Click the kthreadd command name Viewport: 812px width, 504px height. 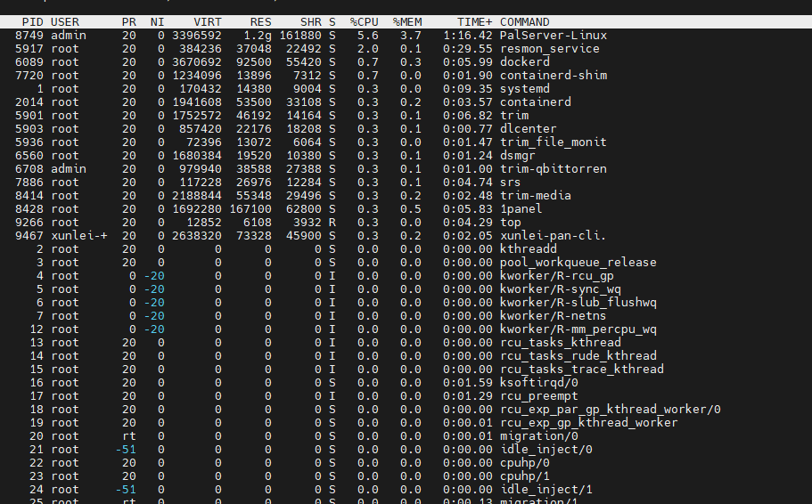[x=529, y=249]
